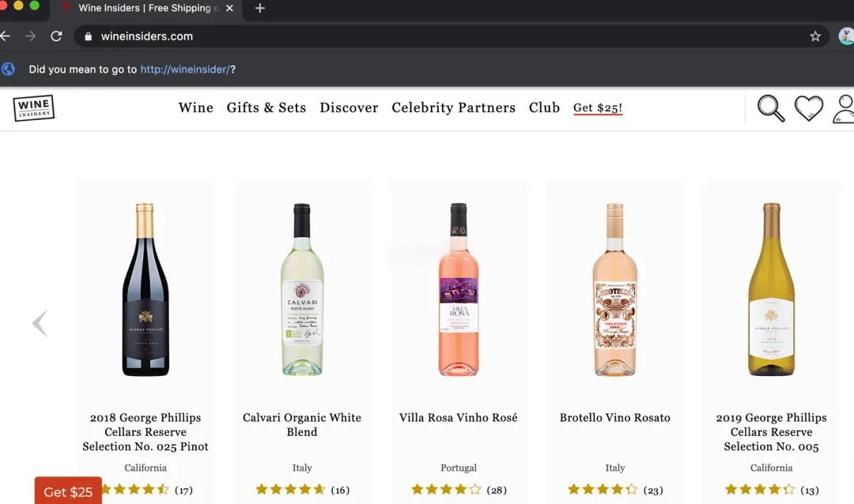Click the 2018 George Phillips Cellars Reserve title
The height and width of the screenshot is (504, 854).
[x=145, y=432]
